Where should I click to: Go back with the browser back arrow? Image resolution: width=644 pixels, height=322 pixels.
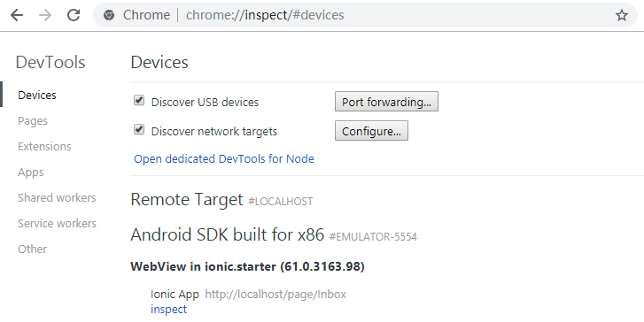click(17, 15)
